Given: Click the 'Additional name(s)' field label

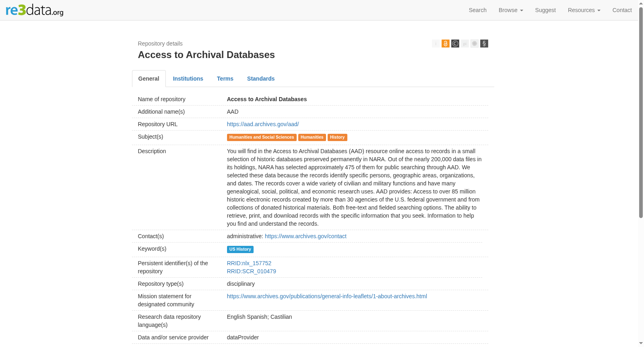Looking at the screenshot, I should [161, 112].
